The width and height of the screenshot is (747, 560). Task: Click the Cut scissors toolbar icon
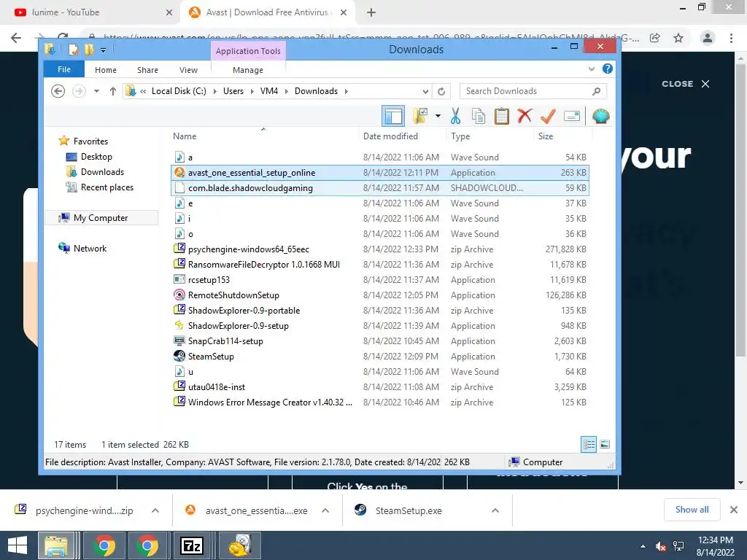[455, 116]
